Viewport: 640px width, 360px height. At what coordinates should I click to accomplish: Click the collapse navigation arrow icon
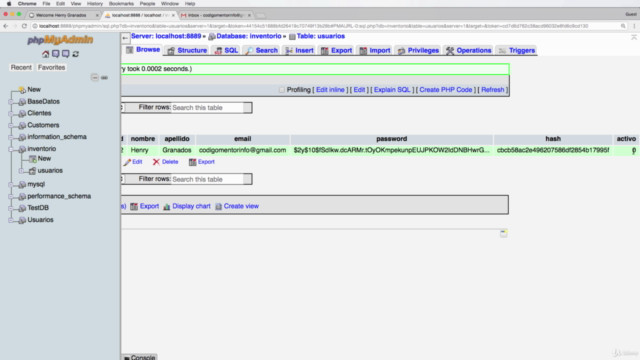click(125, 38)
